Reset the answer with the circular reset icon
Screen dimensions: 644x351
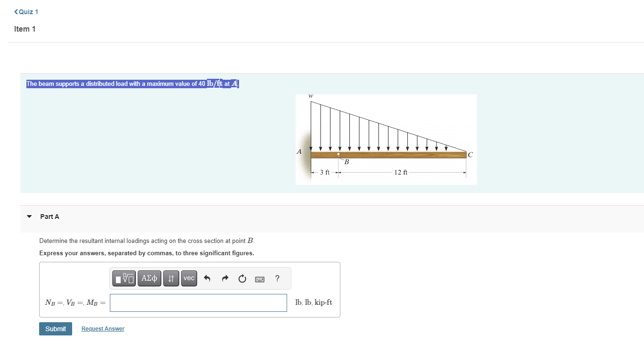click(x=242, y=278)
